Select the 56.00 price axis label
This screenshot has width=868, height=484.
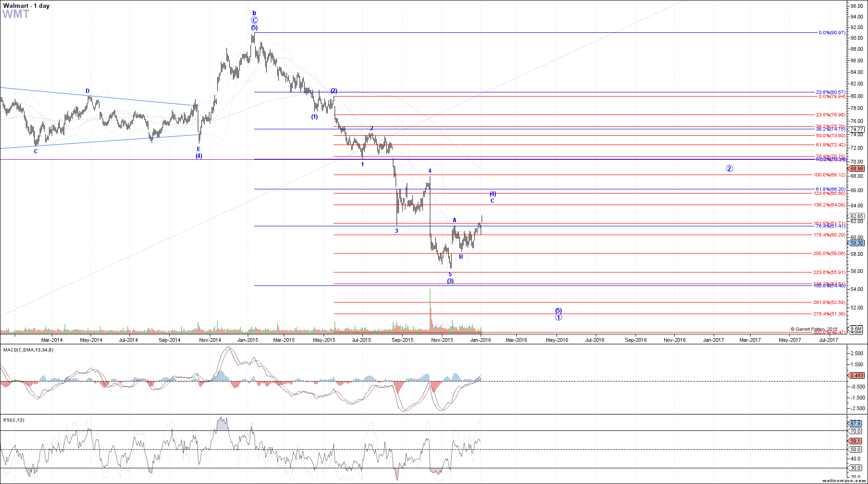pos(857,272)
